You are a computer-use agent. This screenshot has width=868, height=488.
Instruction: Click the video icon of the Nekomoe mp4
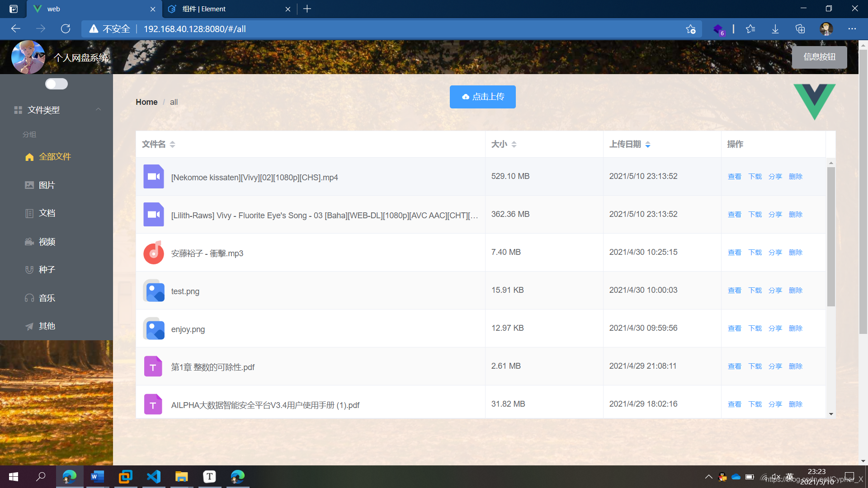(x=154, y=177)
